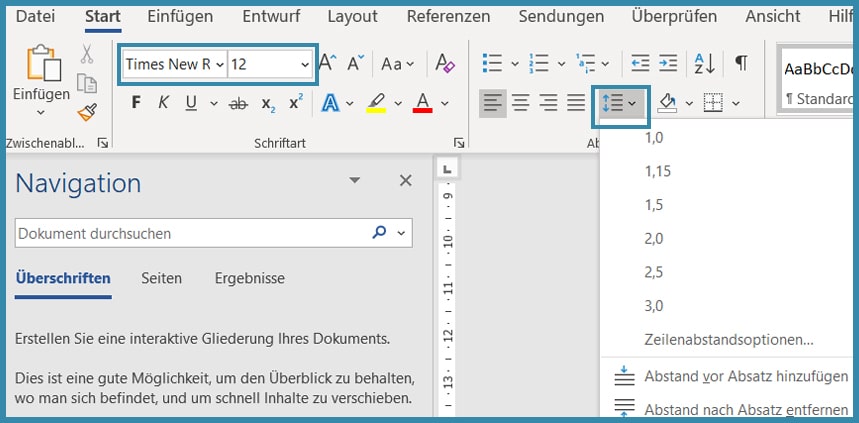Image resolution: width=859 pixels, height=423 pixels.
Task: Open the font size dropdown
Action: [x=305, y=64]
